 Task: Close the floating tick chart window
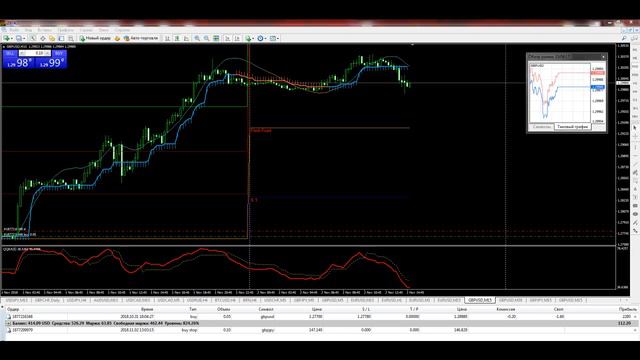tap(604, 57)
